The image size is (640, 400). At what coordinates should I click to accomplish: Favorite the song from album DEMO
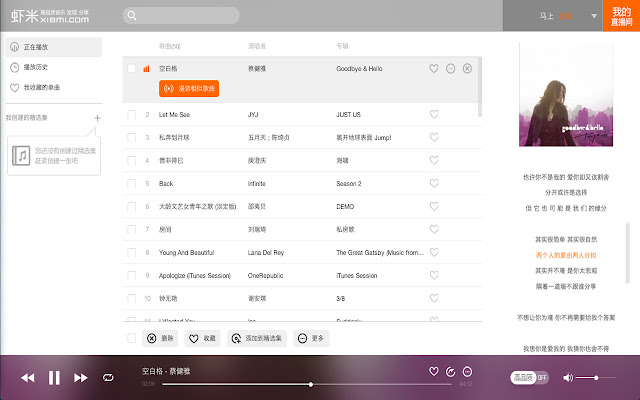pos(434,206)
